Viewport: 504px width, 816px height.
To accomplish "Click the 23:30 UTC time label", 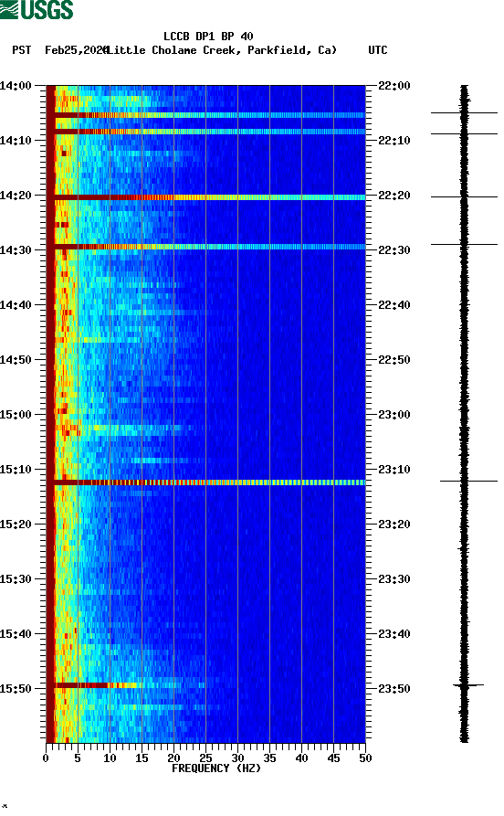I will click(394, 578).
